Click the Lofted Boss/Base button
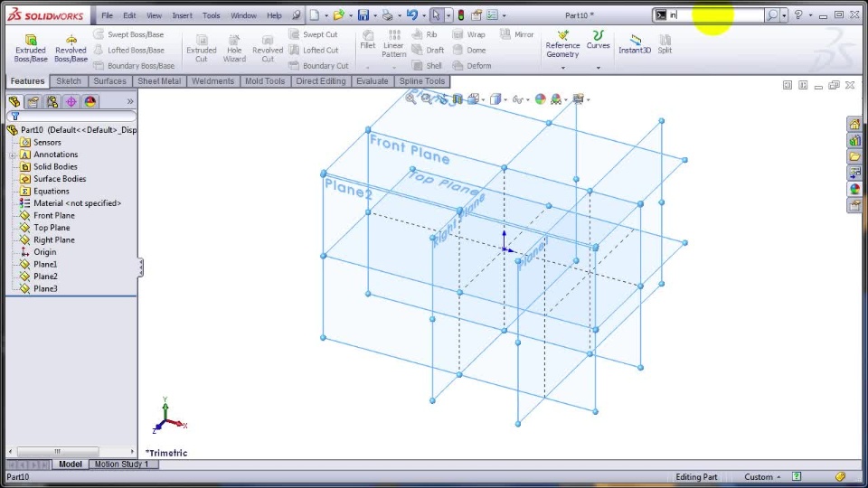Image resolution: width=868 pixels, height=488 pixels. [129, 50]
